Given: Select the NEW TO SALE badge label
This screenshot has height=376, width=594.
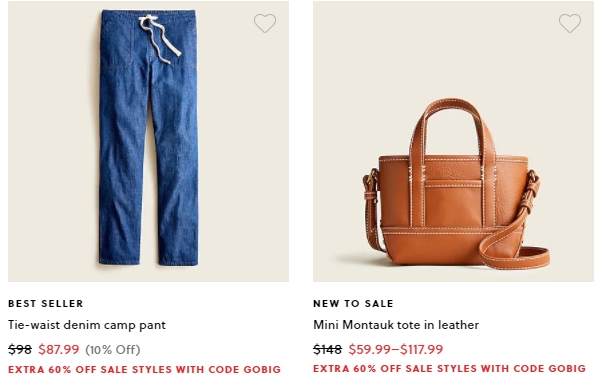Looking at the screenshot, I should [x=353, y=303].
